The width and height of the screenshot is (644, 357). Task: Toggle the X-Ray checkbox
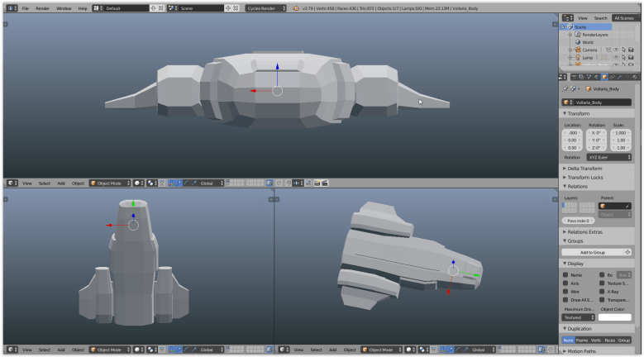[x=603, y=291]
